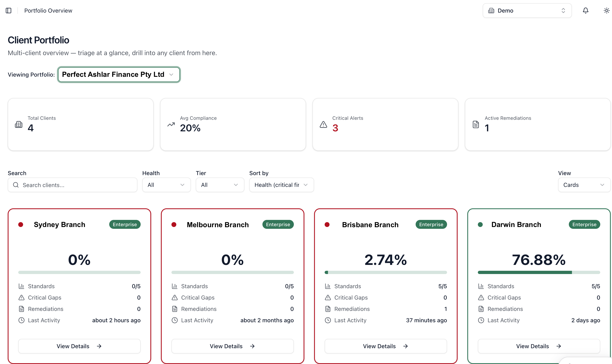Open the Perfect Ashlar Finance portfolio dropdown
The height and width of the screenshot is (364, 612).
pyautogui.click(x=119, y=74)
